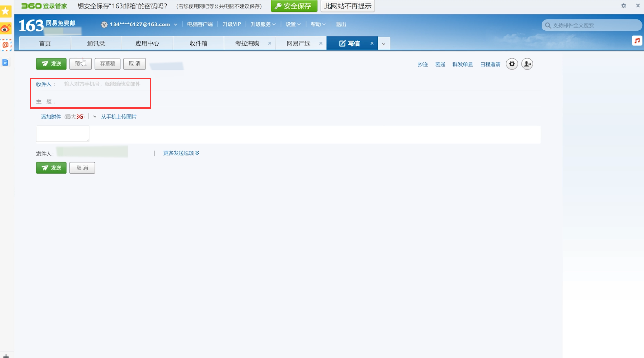Open the Weibo icon in left sidebar
Viewport: 644px width, 358px height.
coord(6,29)
